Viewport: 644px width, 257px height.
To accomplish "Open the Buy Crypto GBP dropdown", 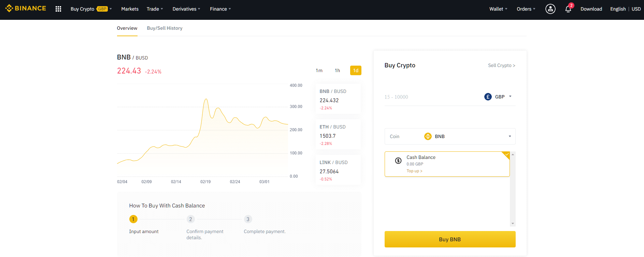I will tap(91, 9).
